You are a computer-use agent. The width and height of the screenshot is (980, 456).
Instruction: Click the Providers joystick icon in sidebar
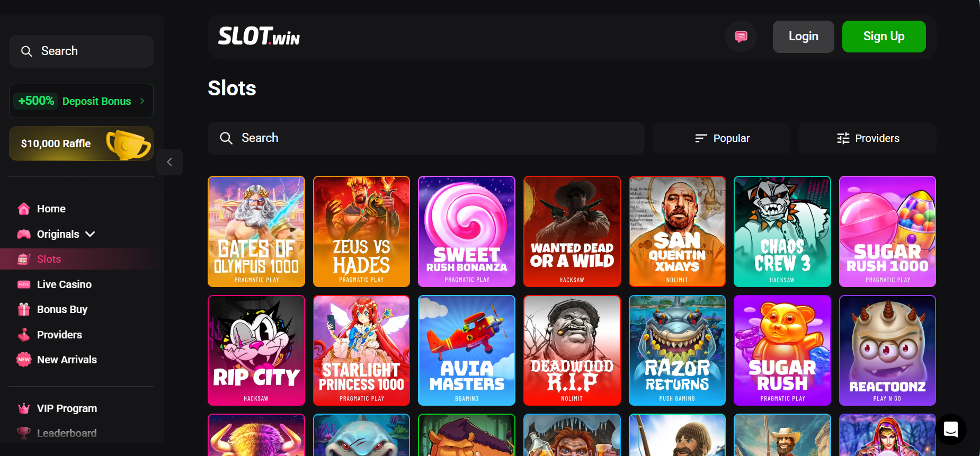pyautogui.click(x=24, y=335)
